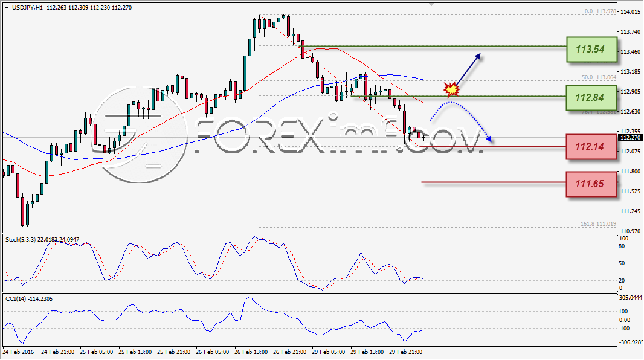Screen dimensions: 644x360
Task: Select the red-yellow burst marker at 112.84
Action: (451, 89)
